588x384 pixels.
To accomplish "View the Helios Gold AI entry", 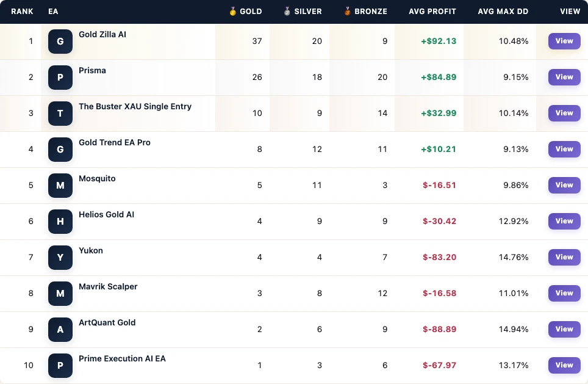I will coord(564,221).
